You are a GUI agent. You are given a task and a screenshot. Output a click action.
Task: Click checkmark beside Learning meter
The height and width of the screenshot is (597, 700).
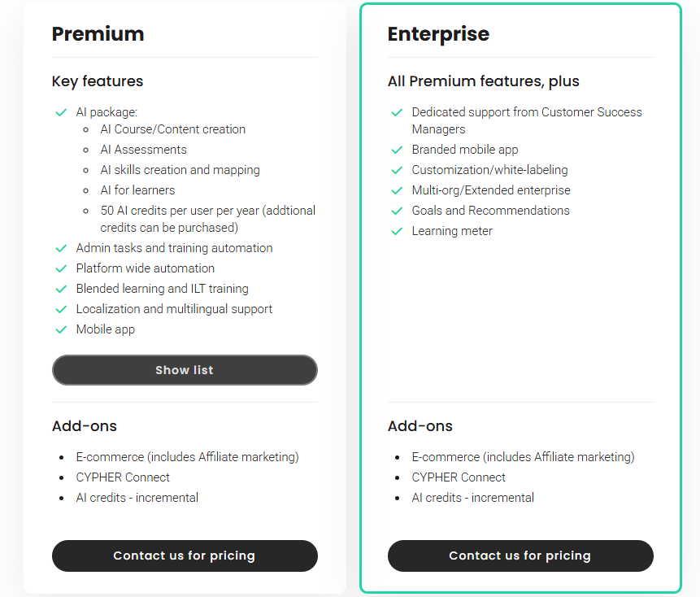[x=397, y=231]
